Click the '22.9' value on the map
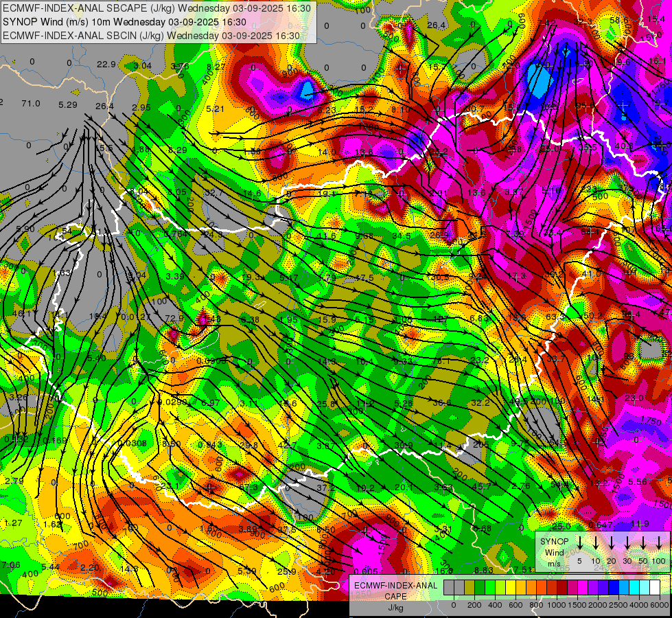The height and width of the screenshot is (618, 672). coord(106,65)
